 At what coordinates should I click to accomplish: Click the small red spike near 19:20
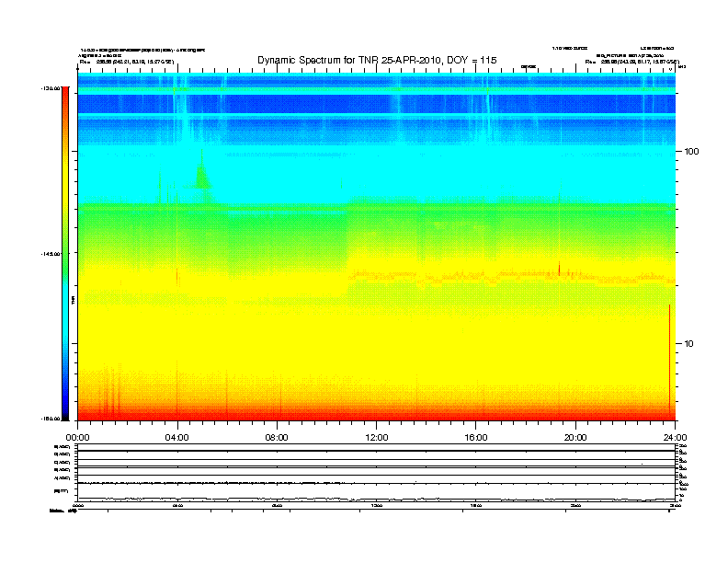[559, 269]
